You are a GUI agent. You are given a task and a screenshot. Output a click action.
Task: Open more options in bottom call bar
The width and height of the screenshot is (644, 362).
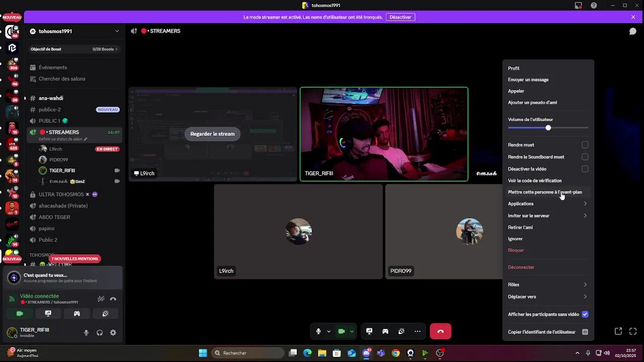pyautogui.click(x=418, y=331)
